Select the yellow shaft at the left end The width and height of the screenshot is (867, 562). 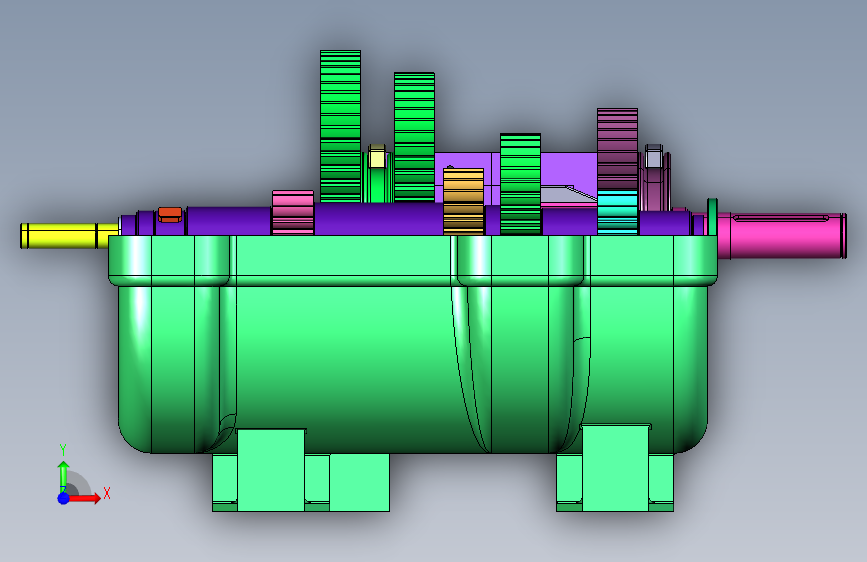pyautogui.click(x=69, y=236)
